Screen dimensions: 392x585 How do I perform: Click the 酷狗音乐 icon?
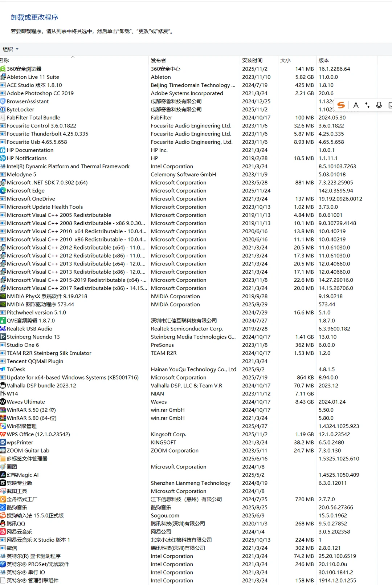pyautogui.click(x=3, y=507)
